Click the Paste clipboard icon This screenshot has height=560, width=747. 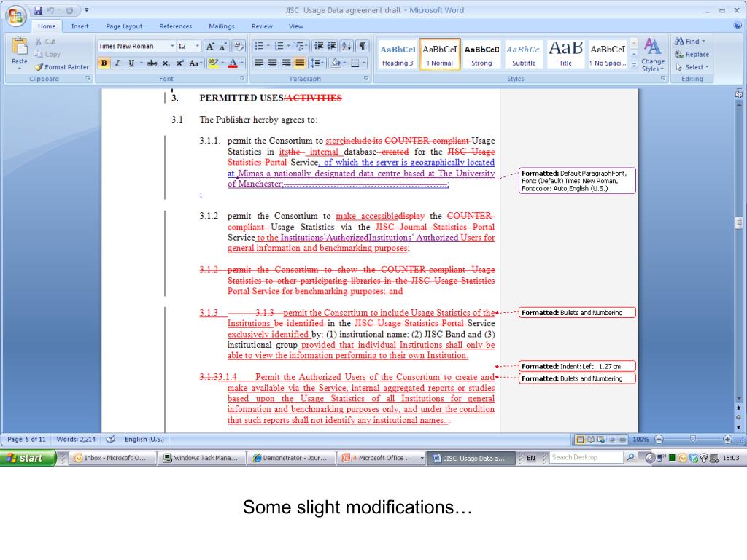20,46
